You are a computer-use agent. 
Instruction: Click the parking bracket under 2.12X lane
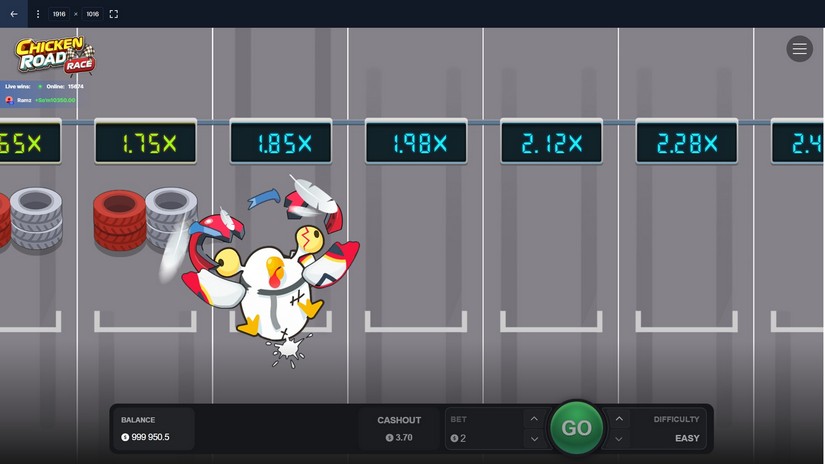pyautogui.click(x=551, y=321)
